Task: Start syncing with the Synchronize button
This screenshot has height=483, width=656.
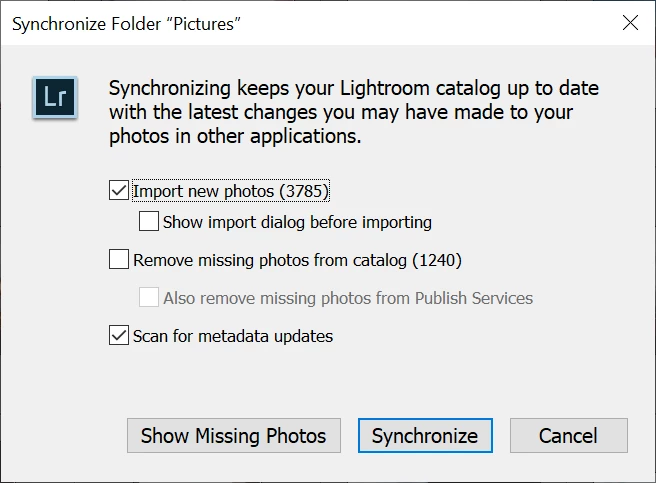Action: (x=425, y=436)
